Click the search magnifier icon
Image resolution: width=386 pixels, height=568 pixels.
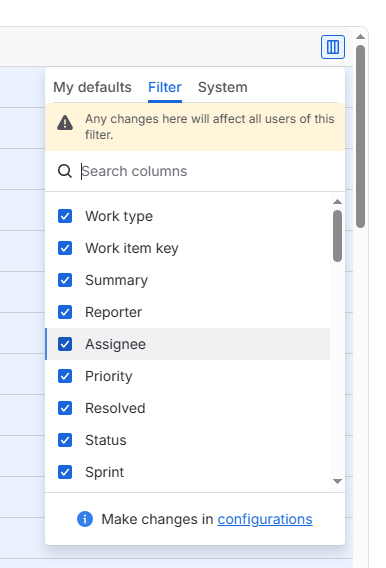[x=65, y=171]
